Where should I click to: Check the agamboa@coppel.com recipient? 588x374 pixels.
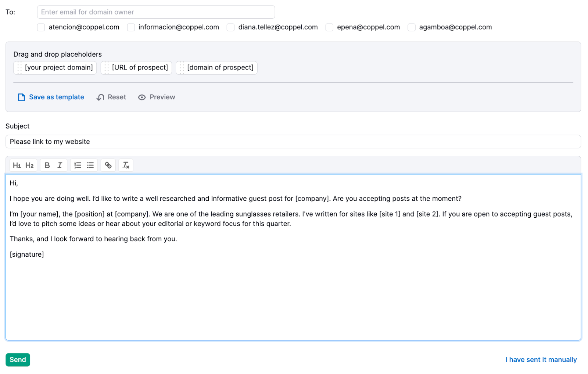[x=411, y=27]
